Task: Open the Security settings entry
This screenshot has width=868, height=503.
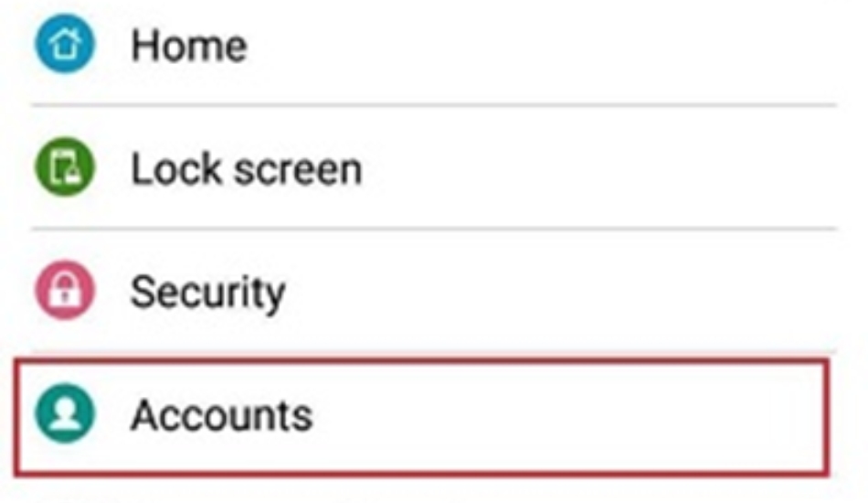Action: (434, 290)
